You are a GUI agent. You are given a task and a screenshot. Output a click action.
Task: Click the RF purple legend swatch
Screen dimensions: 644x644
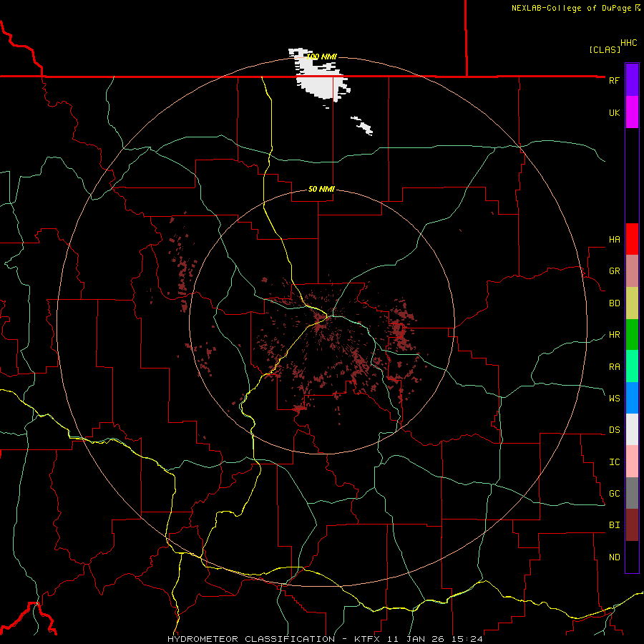click(x=632, y=80)
